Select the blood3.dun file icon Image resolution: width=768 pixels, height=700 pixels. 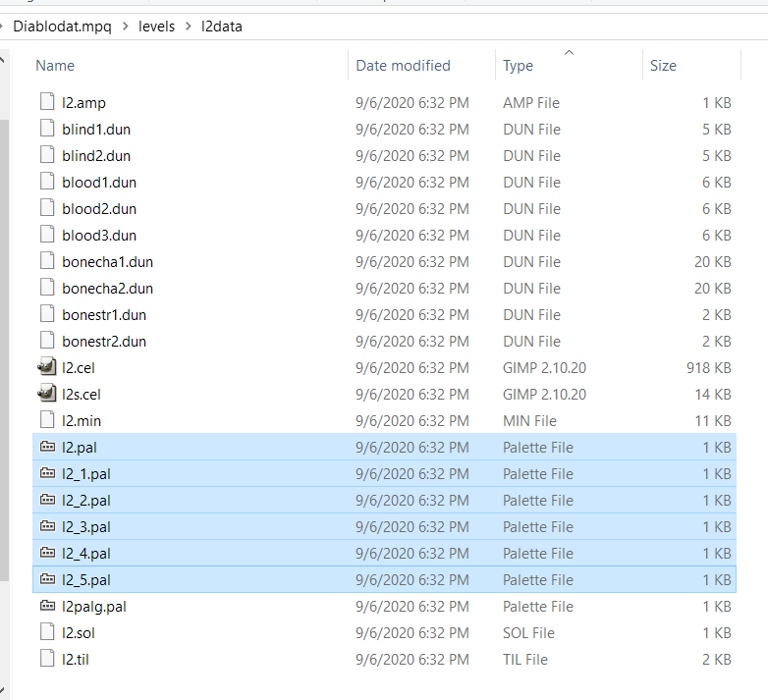point(47,234)
